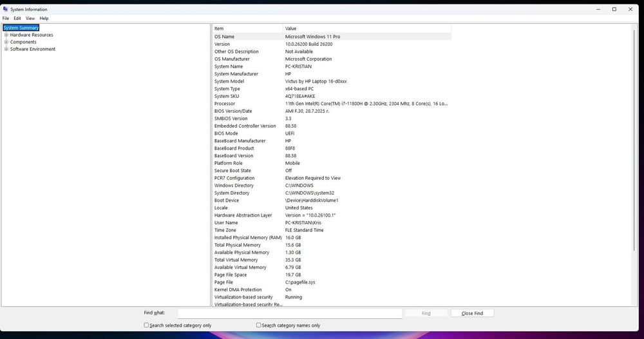Viewport: 644px width, 339px height.
Task: Select the Time Zone row
Action: click(x=332, y=230)
